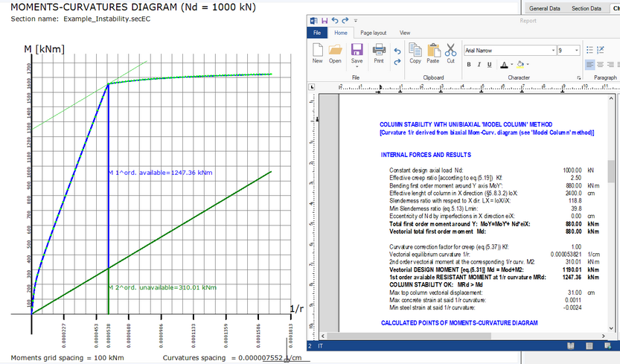
Task: Click the 0.000538 curvature axis label
Action: 109,336
